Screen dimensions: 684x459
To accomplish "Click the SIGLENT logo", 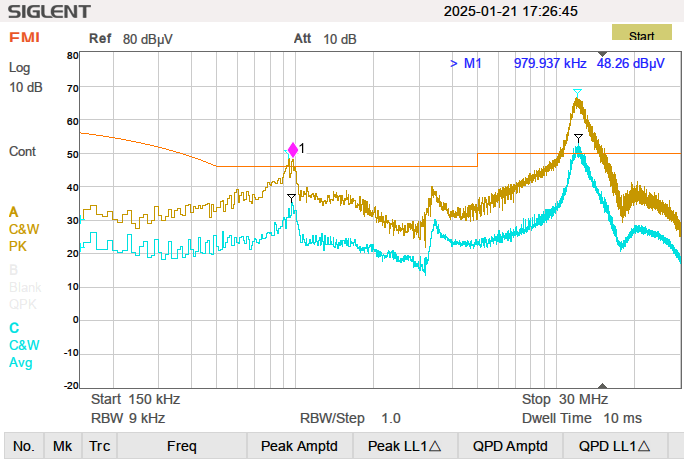I will (50, 12).
